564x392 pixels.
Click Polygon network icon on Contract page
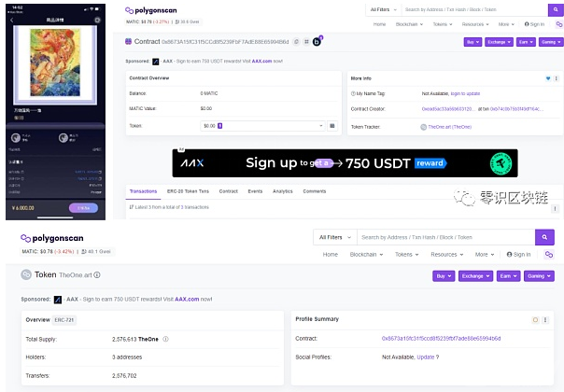click(559, 24)
